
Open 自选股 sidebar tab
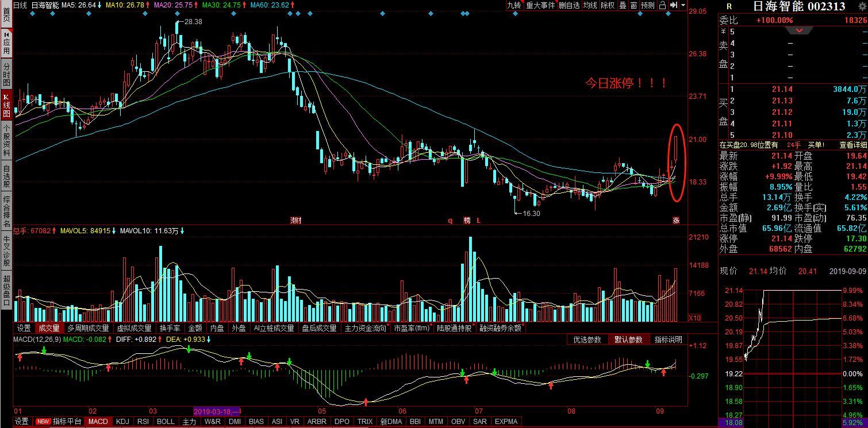(x=6, y=176)
